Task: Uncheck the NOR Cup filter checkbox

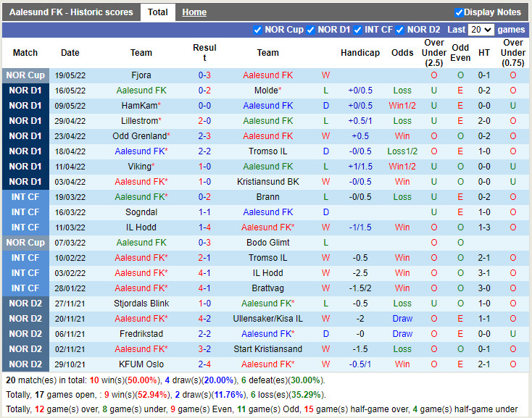Action: (x=258, y=30)
